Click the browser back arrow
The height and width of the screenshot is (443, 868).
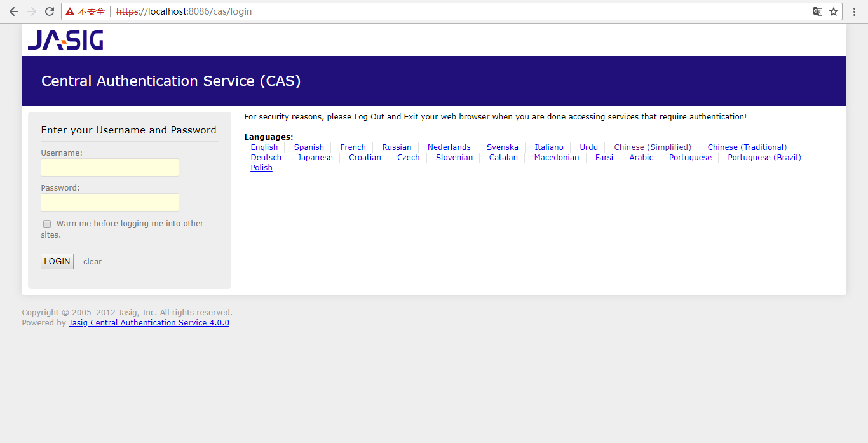(x=13, y=11)
